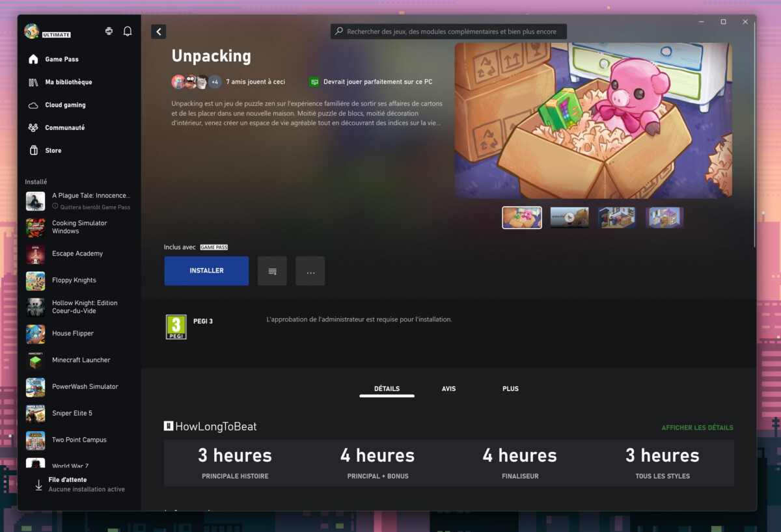This screenshot has width=781, height=532.
Task: Click the AFFICHER LES DÉTAILS link
Action: click(x=698, y=428)
